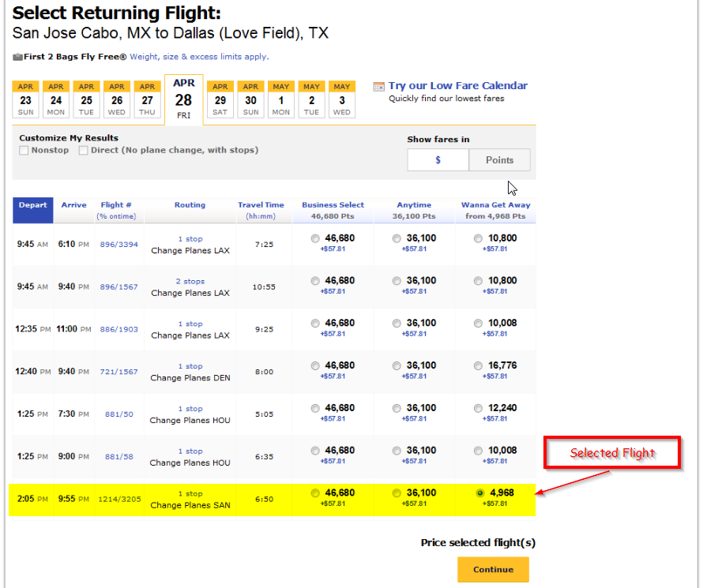Click the 7:25 travel time cell
This screenshot has width=703, height=588.
[264, 245]
